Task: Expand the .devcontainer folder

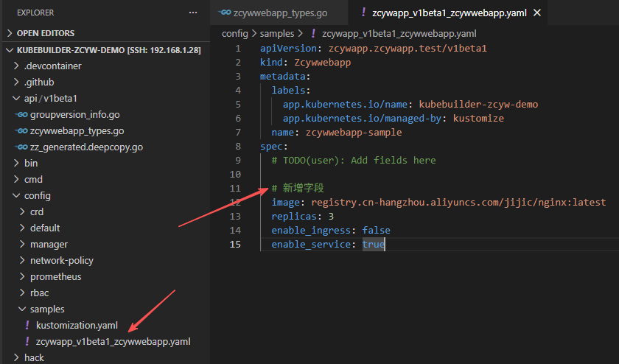Action: tap(17, 66)
